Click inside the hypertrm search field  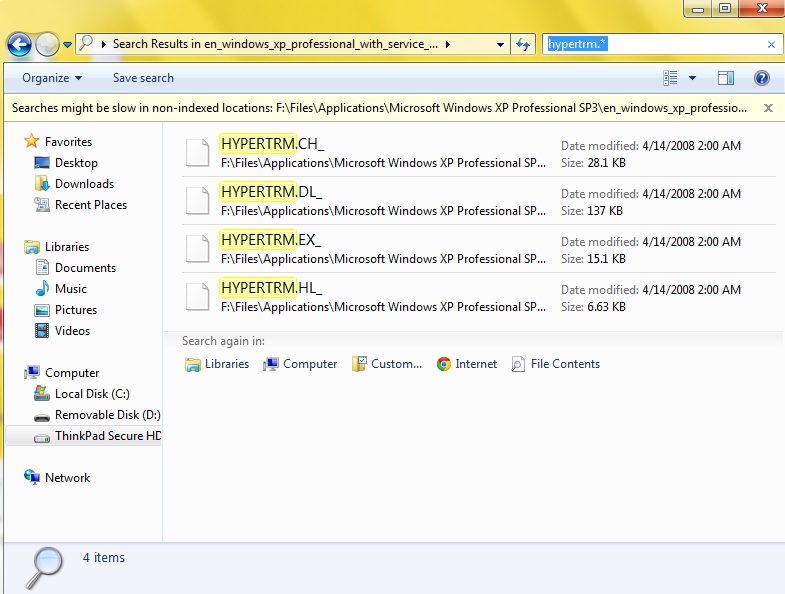(x=656, y=44)
